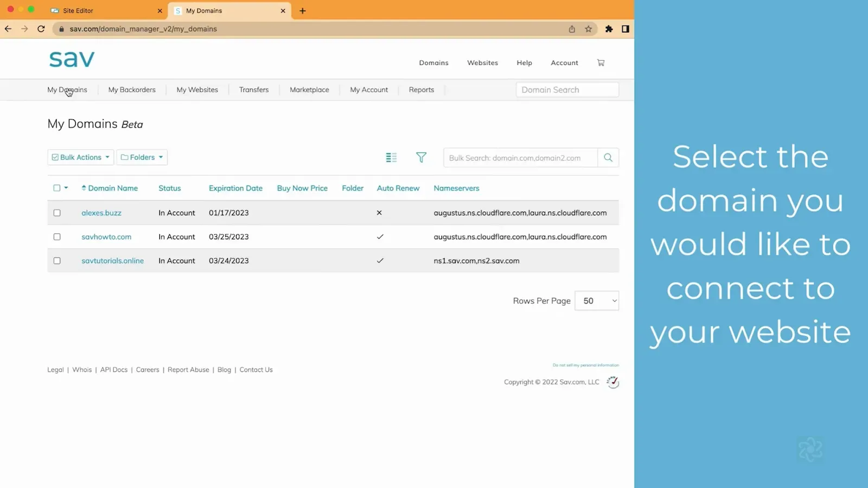Image resolution: width=868 pixels, height=488 pixels.
Task: Open the shopping cart icon
Action: point(601,63)
